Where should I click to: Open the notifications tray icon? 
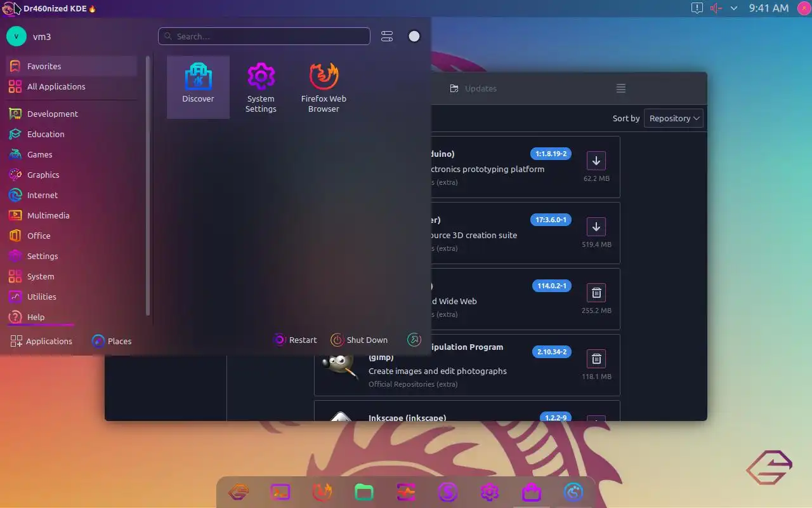(697, 8)
